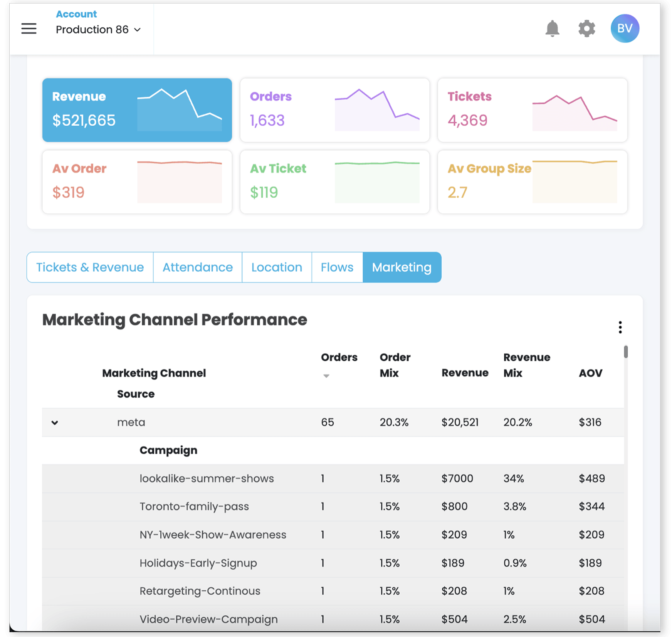View the Tickets metric card
This screenshot has height=637, width=672.
(x=532, y=110)
